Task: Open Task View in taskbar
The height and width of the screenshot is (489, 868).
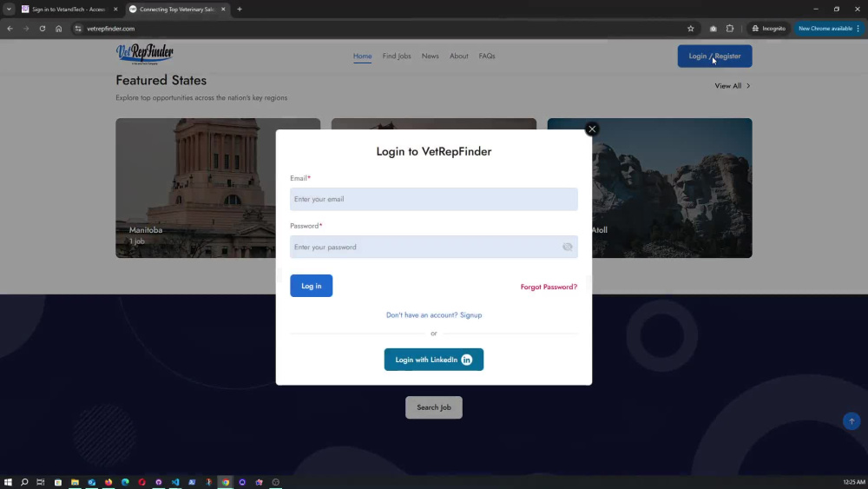Action: [41, 482]
